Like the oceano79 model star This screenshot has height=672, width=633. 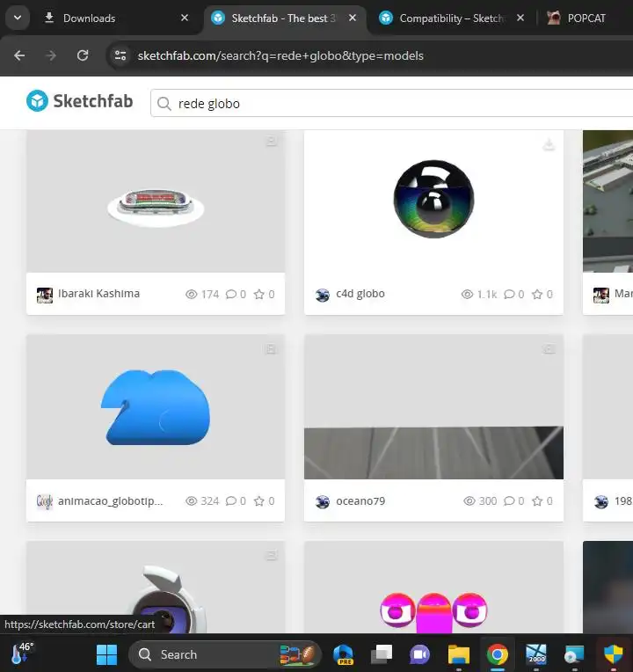(x=537, y=501)
